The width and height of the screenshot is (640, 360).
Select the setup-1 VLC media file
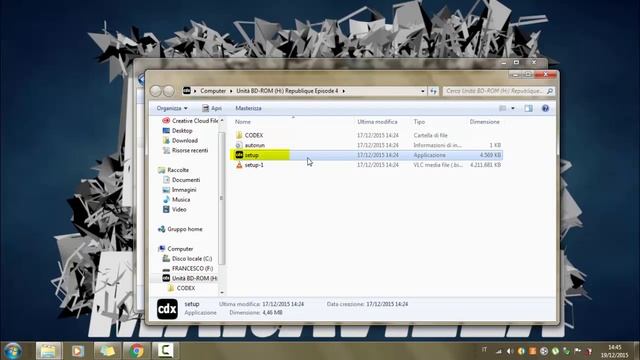(249, 165)
